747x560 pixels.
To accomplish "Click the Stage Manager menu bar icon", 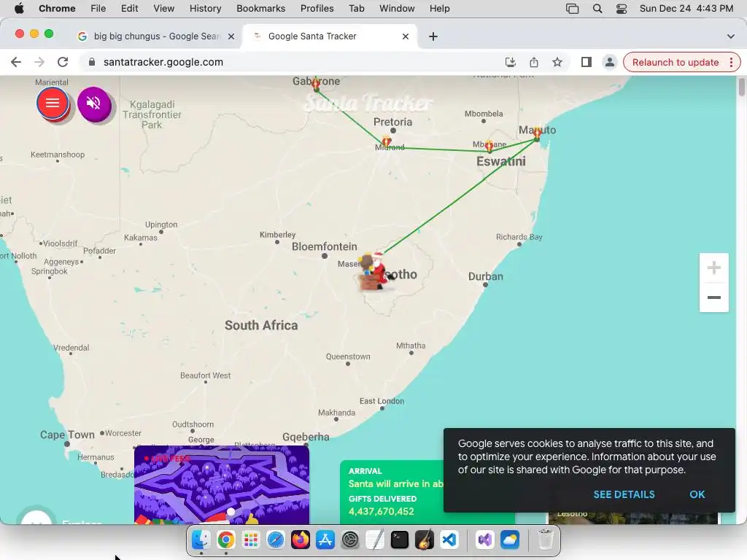I will tap(572, 9).
